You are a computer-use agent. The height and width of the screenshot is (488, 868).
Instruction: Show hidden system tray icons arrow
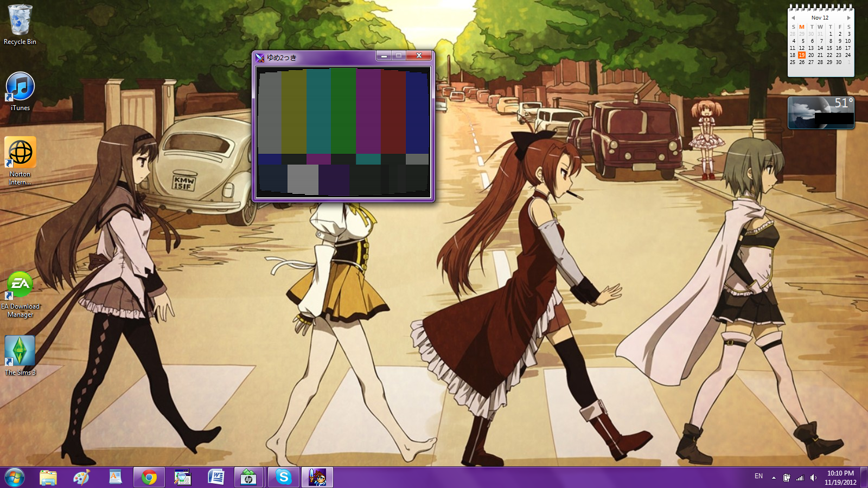(774, 478)
